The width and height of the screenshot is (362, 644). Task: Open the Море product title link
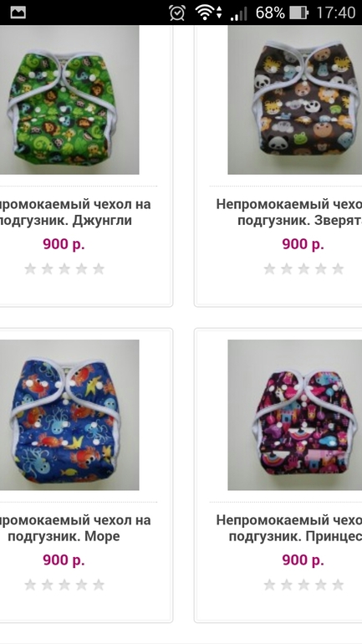(x=73, y=528)
